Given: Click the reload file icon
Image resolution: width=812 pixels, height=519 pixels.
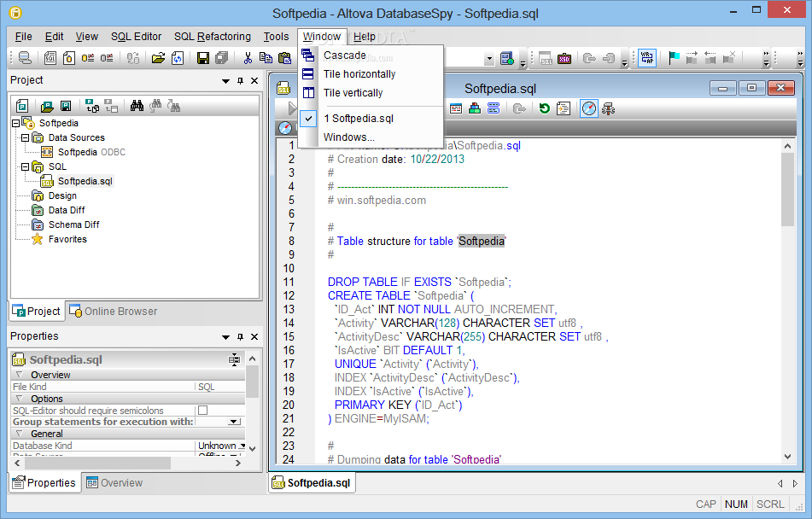Looking at the screenshot, I should [x=178, y=57].
